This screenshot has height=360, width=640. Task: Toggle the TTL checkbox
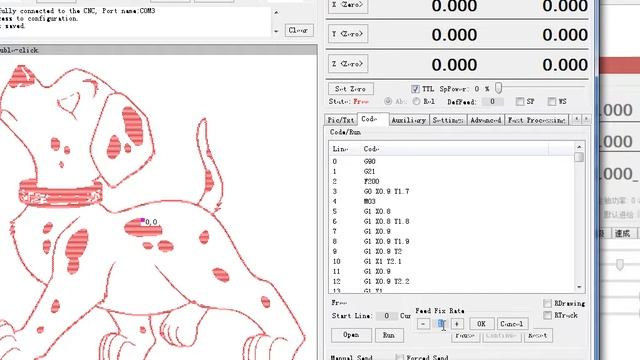(415, 89)
